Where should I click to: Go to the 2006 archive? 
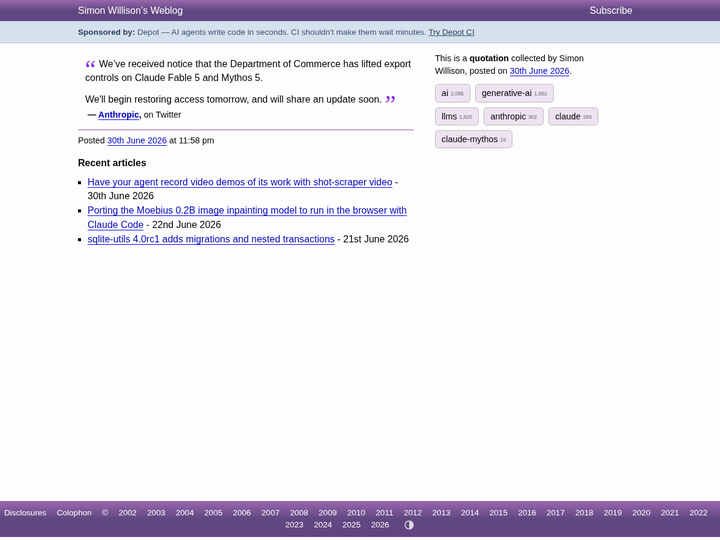(x=242, y=513)
